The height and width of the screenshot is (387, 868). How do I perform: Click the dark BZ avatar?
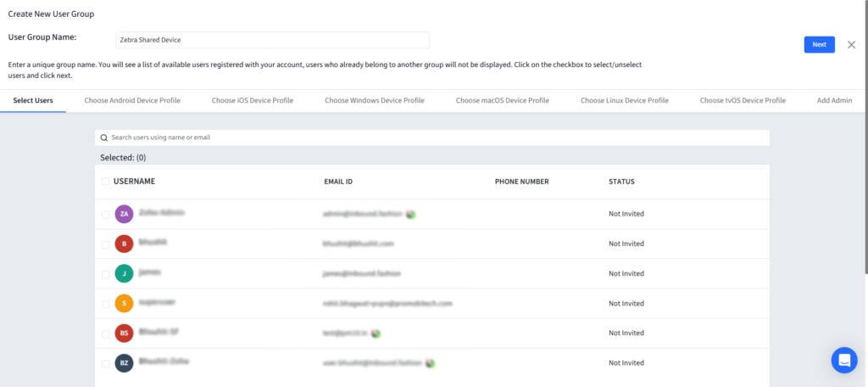(124, 363)
